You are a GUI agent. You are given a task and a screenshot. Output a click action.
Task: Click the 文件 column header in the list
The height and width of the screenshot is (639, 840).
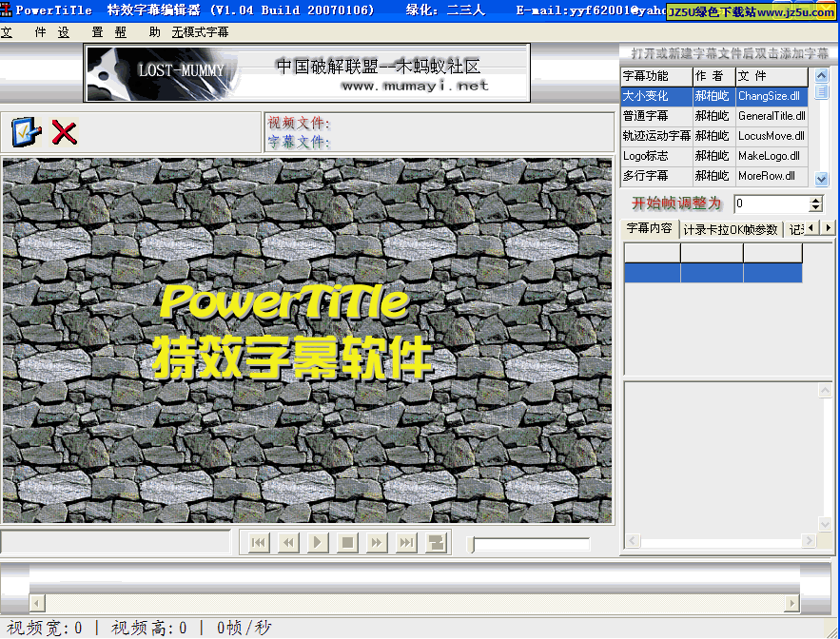pos(772,76)
